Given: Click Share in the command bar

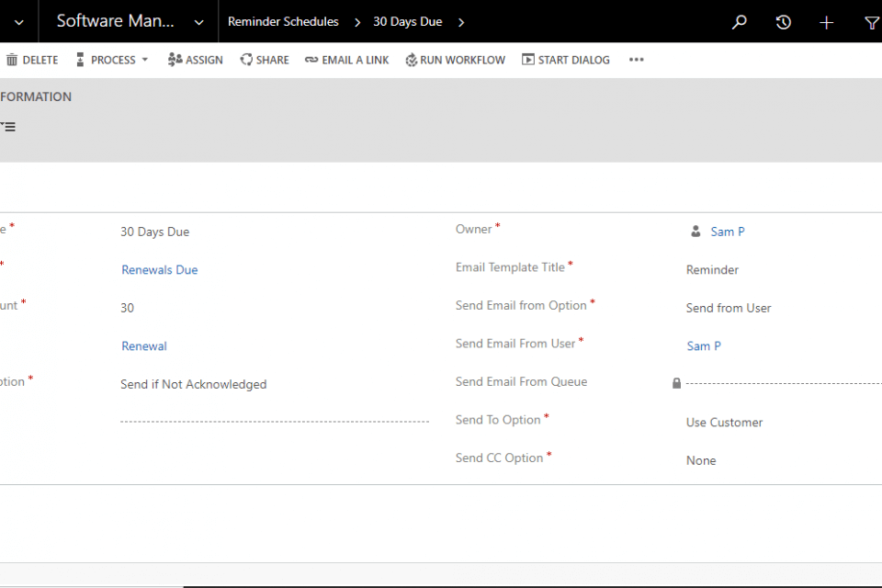Looking at the screenshot, I should point(265,60).
